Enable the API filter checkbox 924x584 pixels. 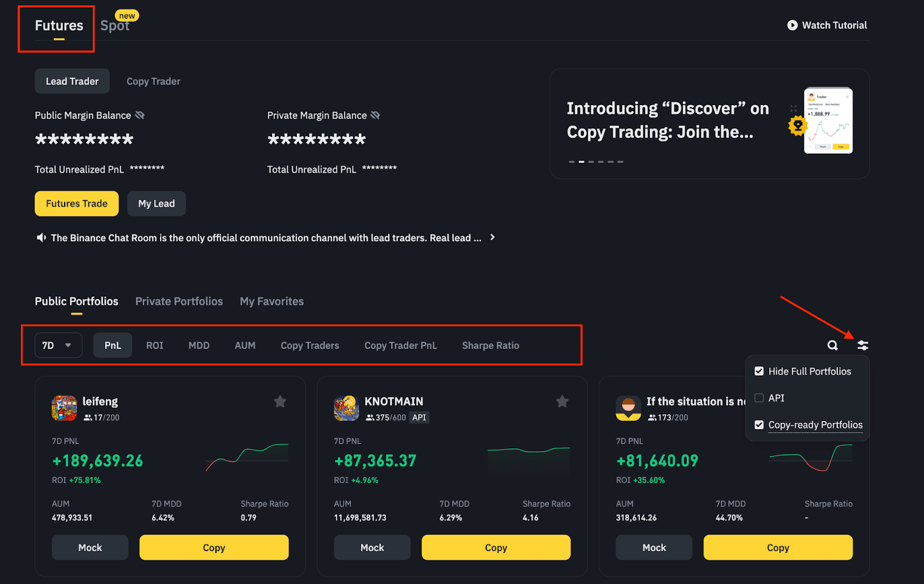pyautogui.click(x=759, y=398)
